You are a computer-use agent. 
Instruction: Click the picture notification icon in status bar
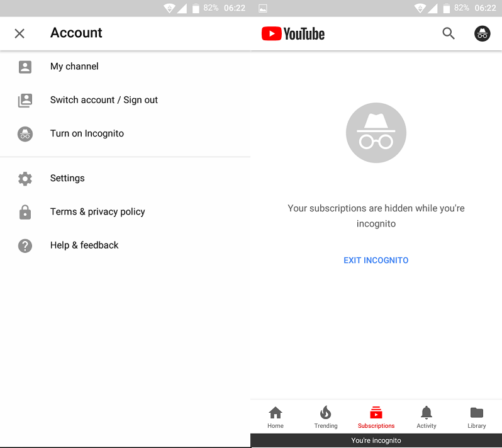pyautogui.click(x=263, y=8)
